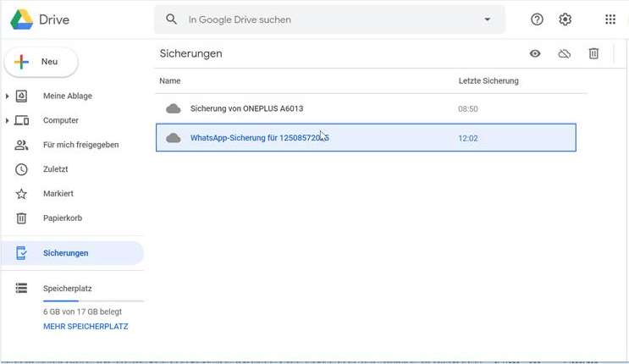Open the Google apps grid
Image resolution: width=629 pixels, height=364 pixels.
[x=610, y=19]
